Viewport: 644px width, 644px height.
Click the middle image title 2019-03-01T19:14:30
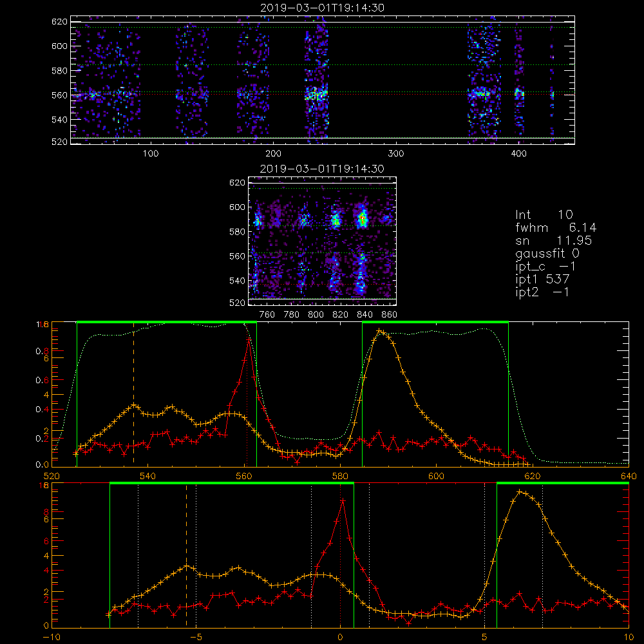[x=322, y=169]
